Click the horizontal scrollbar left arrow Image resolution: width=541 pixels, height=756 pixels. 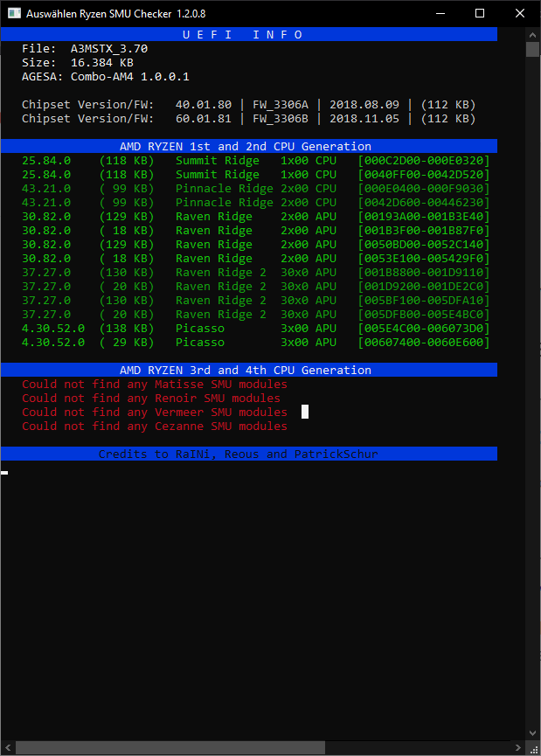[7, 748]
